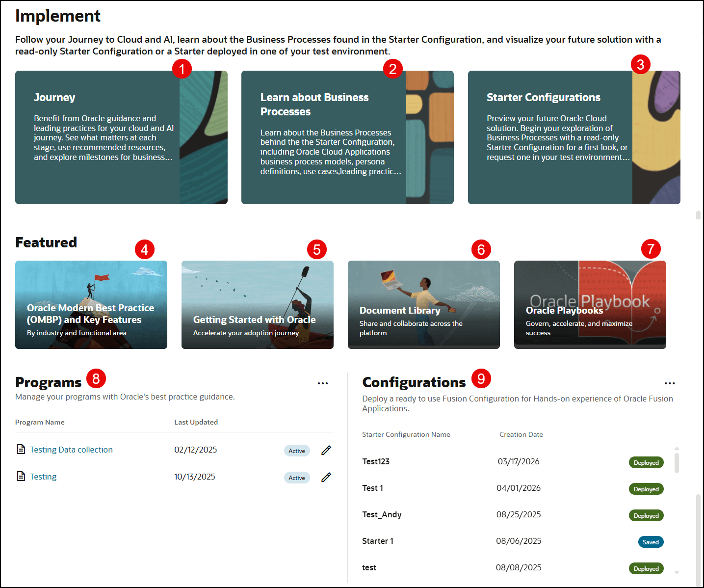Click the Configurations list scrollbar thumb
This screenshot has width=704, height=588.
tap(677, 463)
